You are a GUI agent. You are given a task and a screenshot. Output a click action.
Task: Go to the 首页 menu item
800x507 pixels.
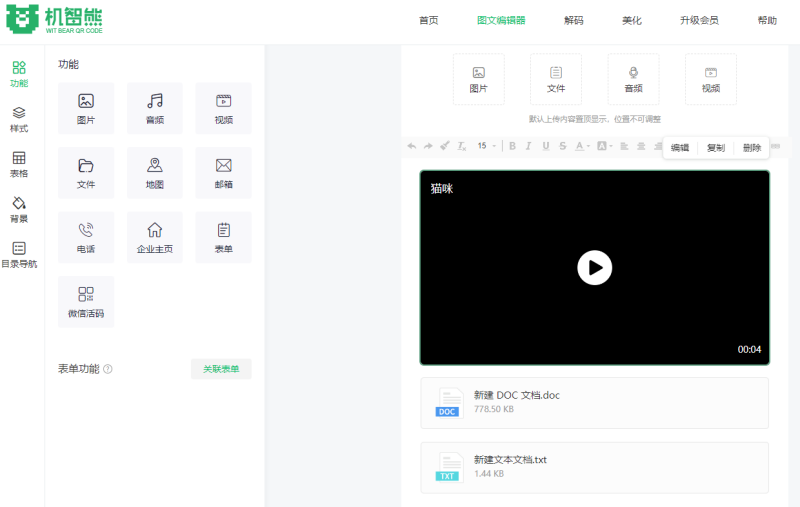pyautogui.click(x=429, y=20)
